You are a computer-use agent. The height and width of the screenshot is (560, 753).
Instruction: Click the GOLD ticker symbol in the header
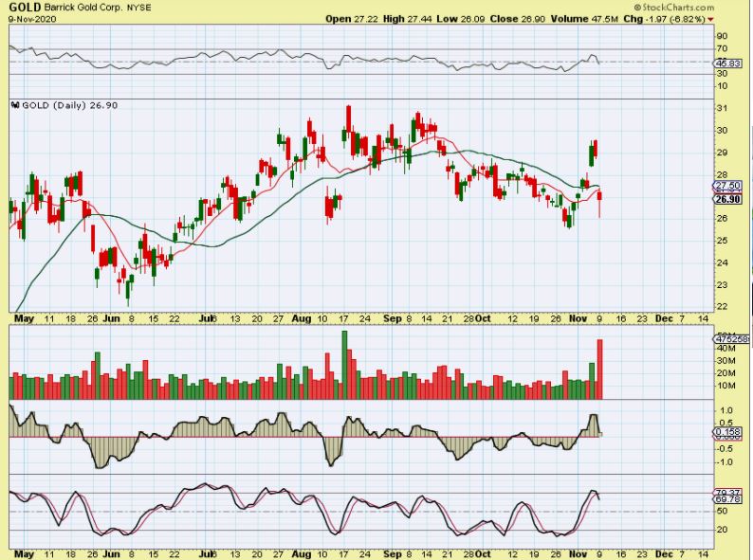[x=25, y=8]
